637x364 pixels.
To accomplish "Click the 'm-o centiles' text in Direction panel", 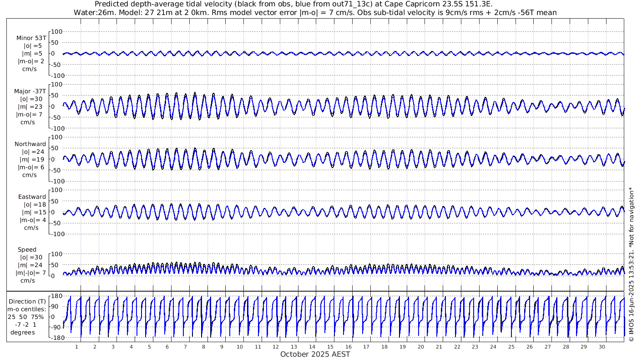I will point(27,309).
